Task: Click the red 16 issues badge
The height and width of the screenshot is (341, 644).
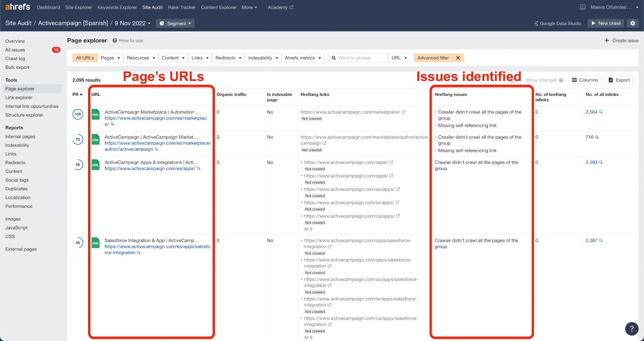Action: [x=56, y=50]
